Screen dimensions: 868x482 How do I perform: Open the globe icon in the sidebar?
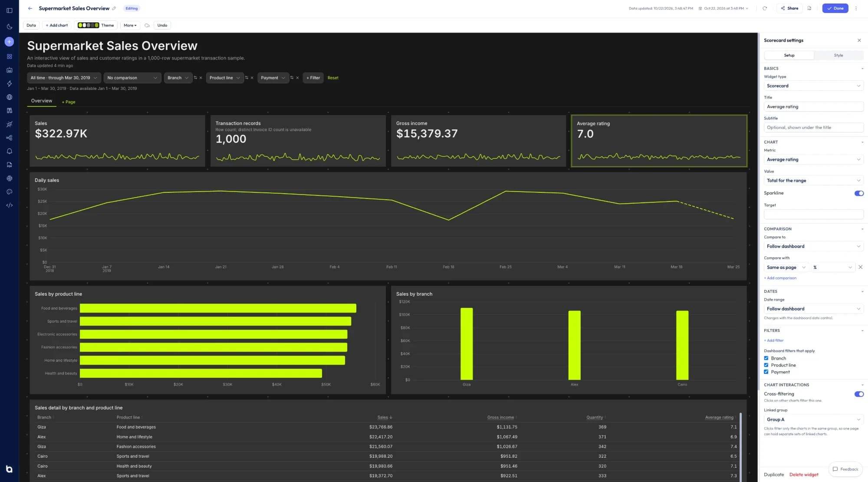point(9,97)
